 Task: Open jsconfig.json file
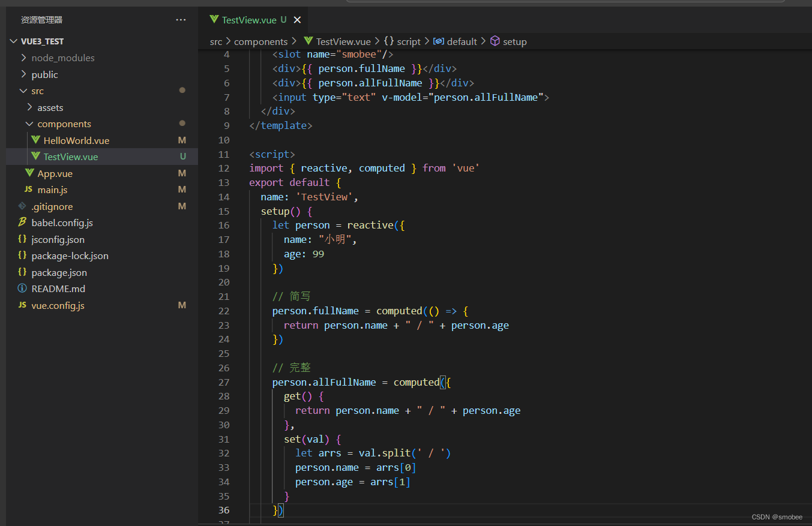pyautogui.click(x=58, y=239)
